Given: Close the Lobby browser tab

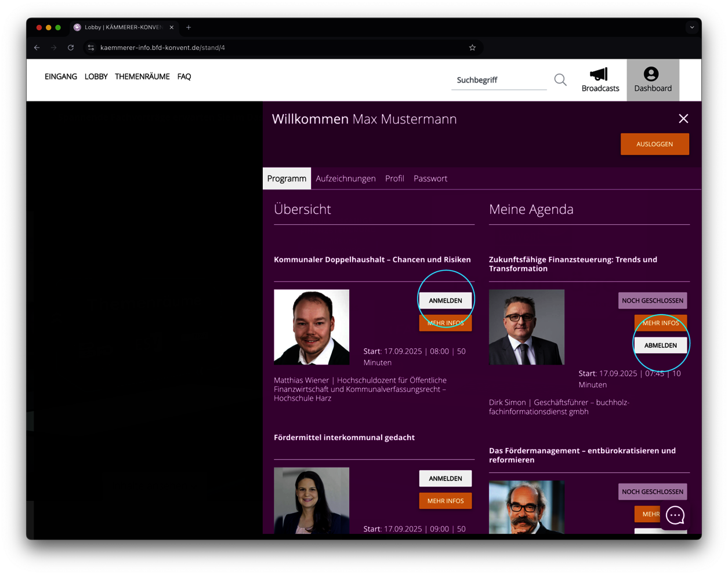Looking at the screenshot, I should tap(172, 27).
